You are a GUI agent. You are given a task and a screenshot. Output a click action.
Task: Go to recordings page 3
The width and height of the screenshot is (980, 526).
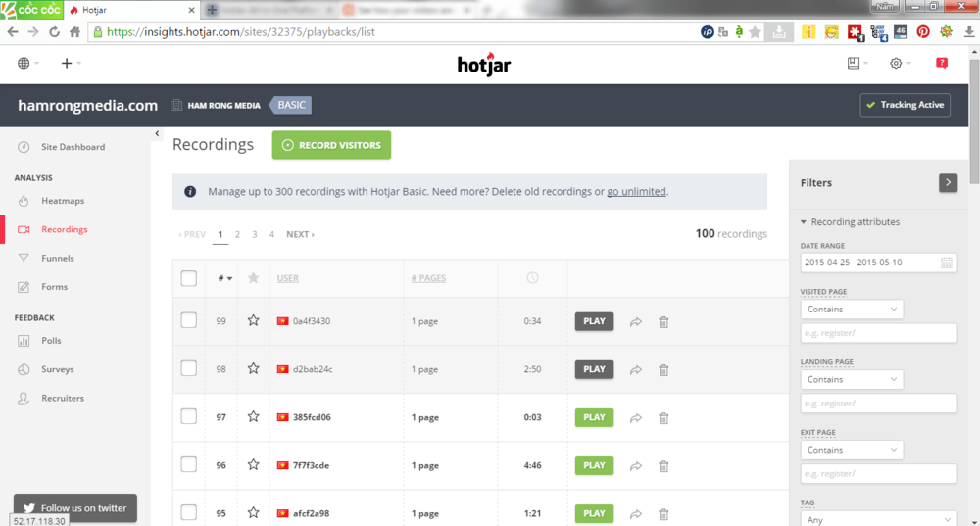tap(255, 234)
